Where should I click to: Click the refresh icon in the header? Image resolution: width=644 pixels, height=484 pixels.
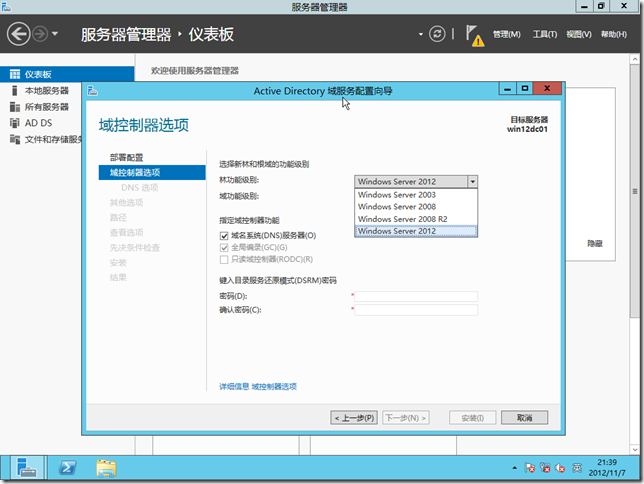pyautogui.click(x=437, y=34)
